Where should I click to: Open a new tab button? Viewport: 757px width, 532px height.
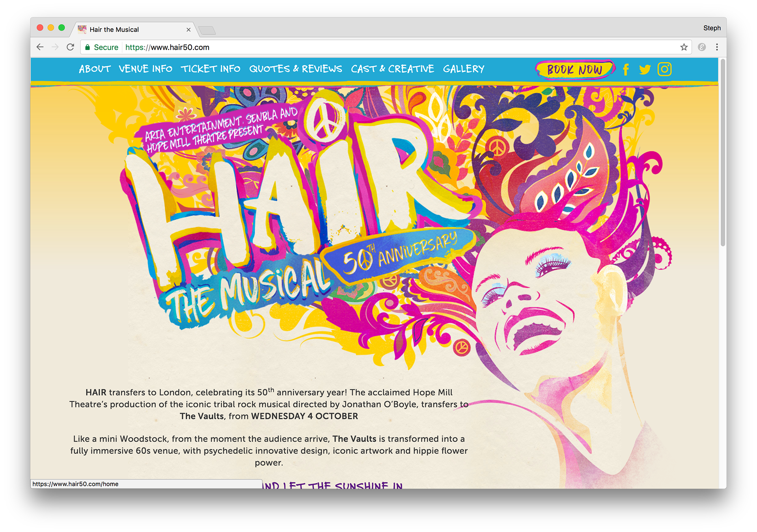coord(207,30)
